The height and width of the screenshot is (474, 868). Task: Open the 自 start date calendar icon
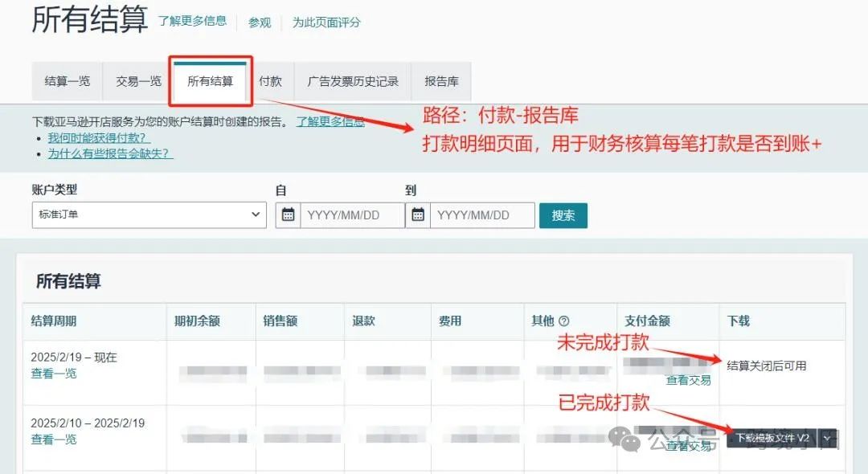coord(288,215)
